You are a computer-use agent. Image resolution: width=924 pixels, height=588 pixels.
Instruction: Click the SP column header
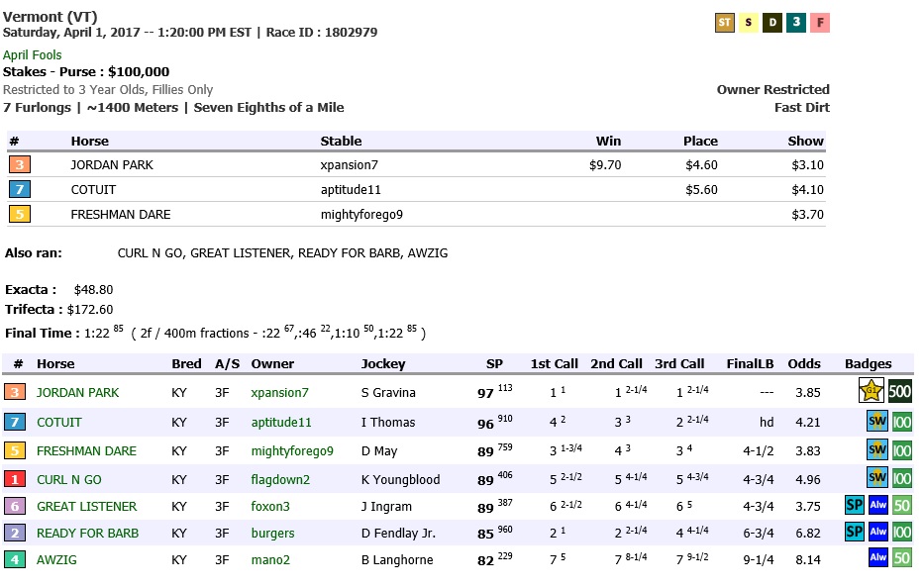pyautogui.click(x=494, y=363)
